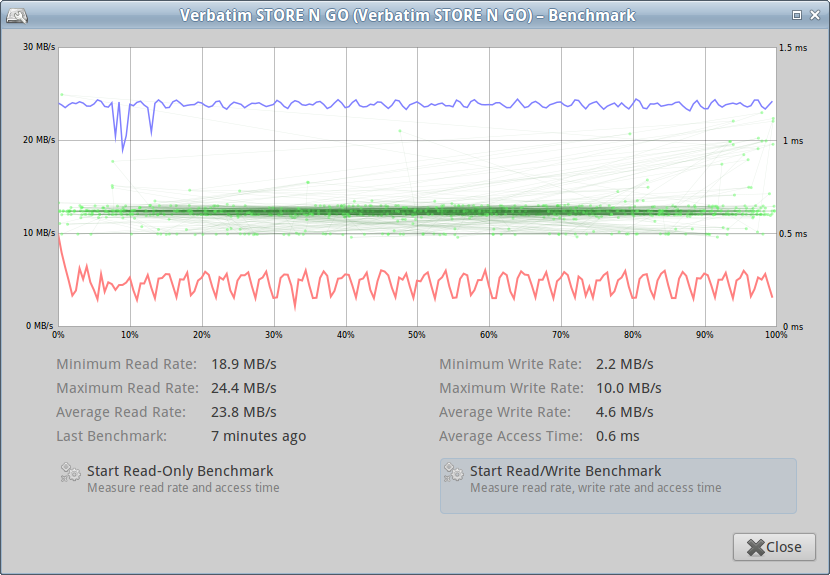
Task: Click the blue read rate line's deepest dip
Action: [x=123, y=151]
